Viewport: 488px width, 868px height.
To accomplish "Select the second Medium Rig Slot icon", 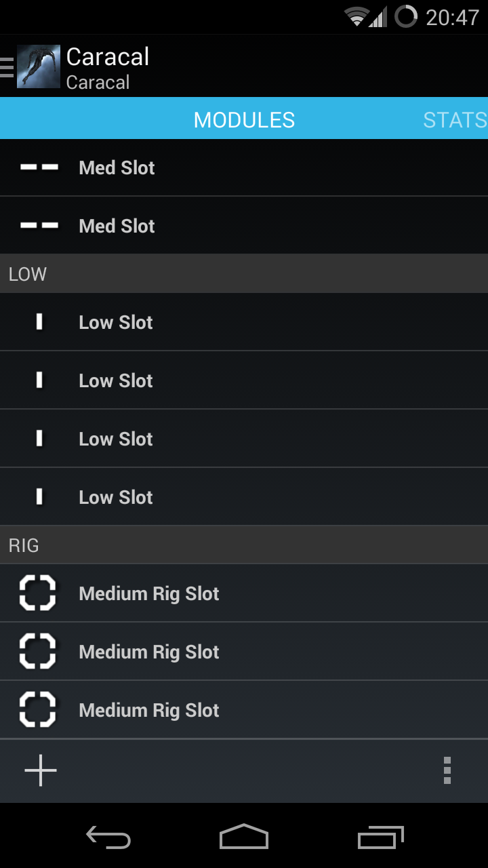I will (37, 652).
